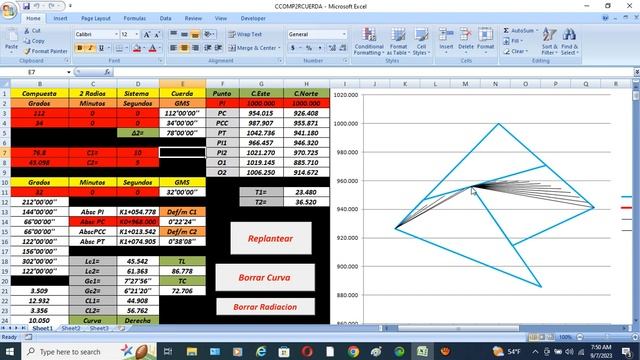Click the Orientation text icon
The height and width of the screenshot is (360, 640).
pyautogui.click(x=209, y=34)
